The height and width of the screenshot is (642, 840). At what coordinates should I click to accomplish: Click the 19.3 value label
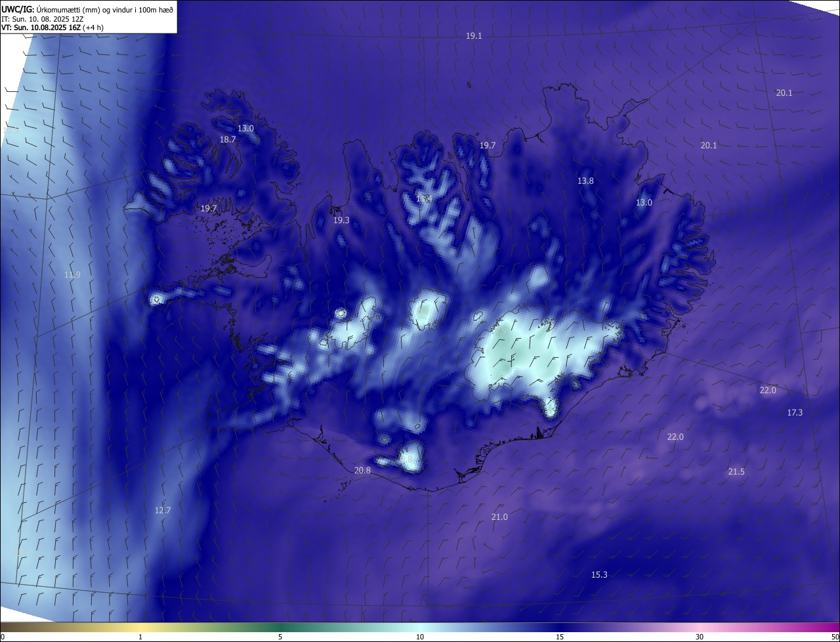(x=341, y=221)
